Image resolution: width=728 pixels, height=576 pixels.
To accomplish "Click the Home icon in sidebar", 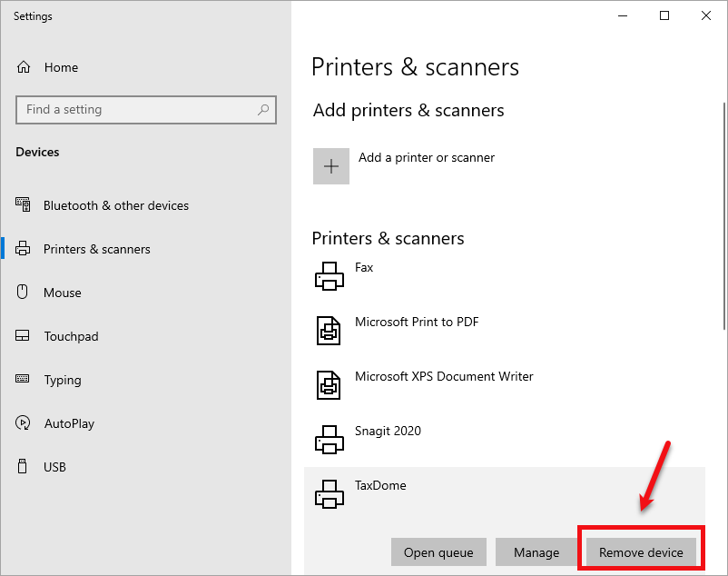I will tap(25, 67).
